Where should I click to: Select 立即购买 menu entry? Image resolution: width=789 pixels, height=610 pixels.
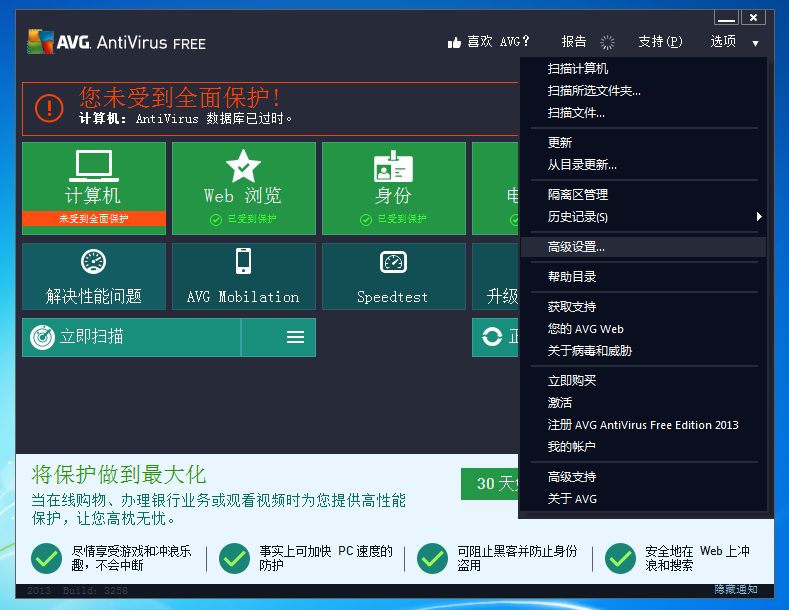644,380
